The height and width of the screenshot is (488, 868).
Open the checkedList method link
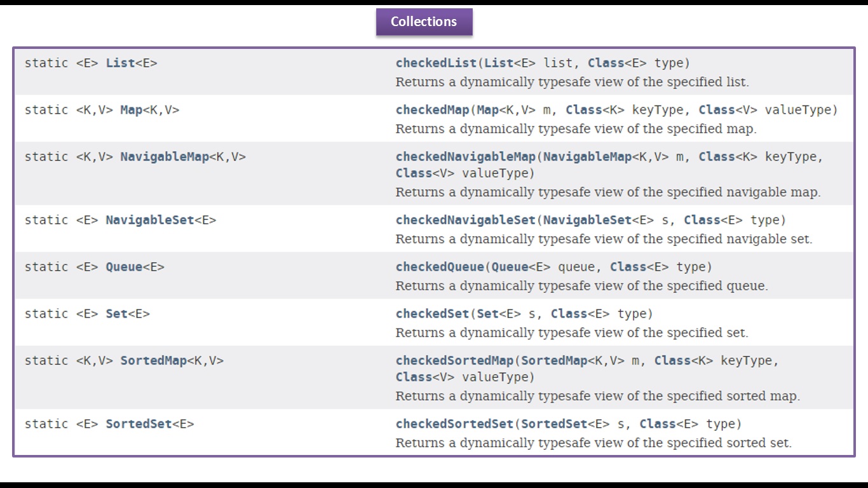click(x=435, y=63)
